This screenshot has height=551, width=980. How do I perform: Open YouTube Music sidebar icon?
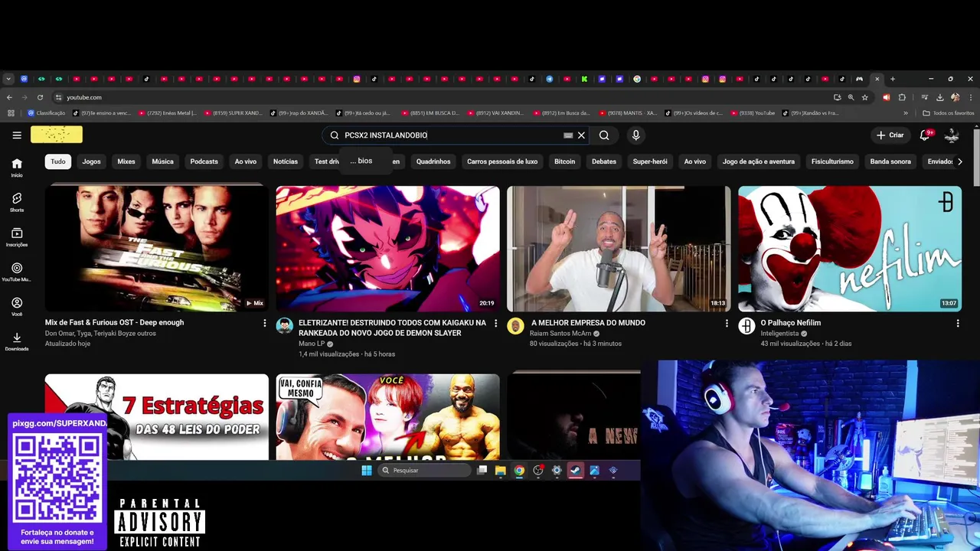pos(17,272)
